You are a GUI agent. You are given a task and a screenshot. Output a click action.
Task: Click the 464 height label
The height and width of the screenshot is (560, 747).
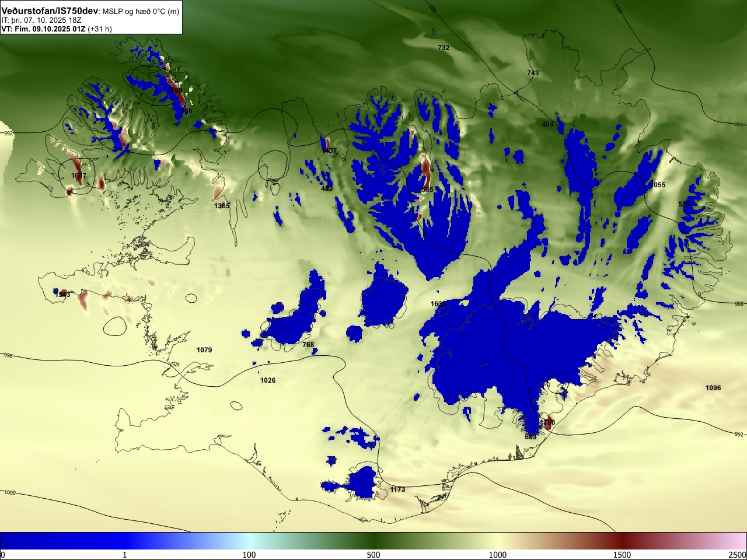[547, 124]
